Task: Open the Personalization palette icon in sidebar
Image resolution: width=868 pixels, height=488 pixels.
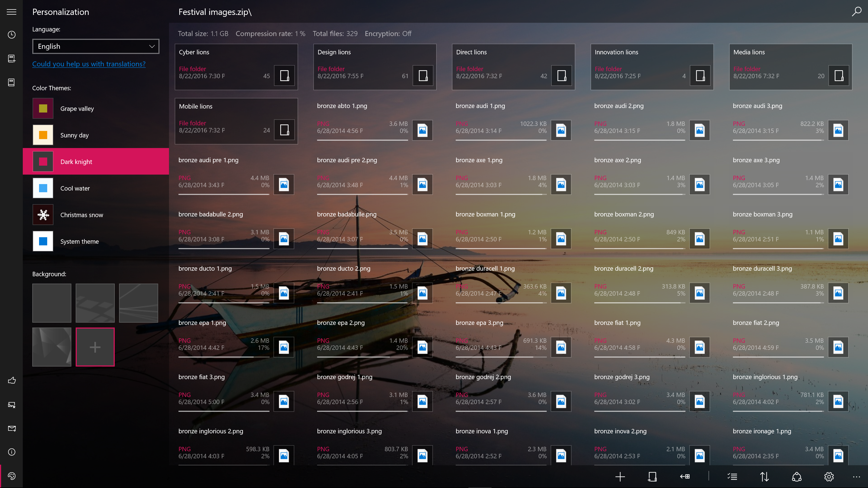Action: tap(11, 476)
